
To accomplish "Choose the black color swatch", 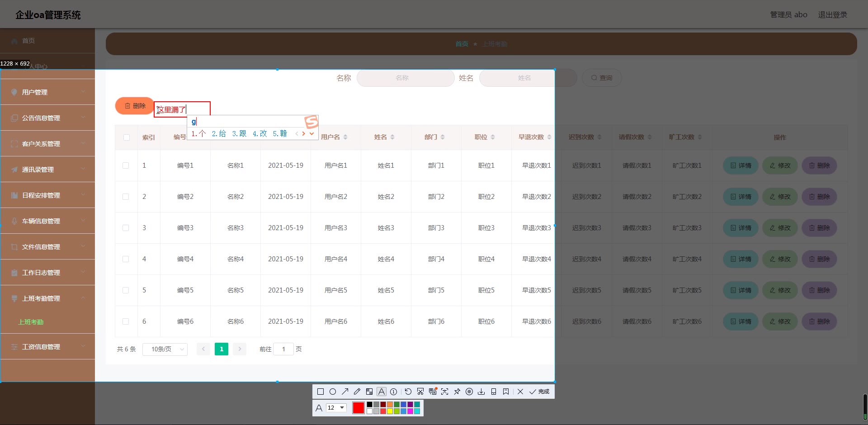I will click(x=369, y=405).
